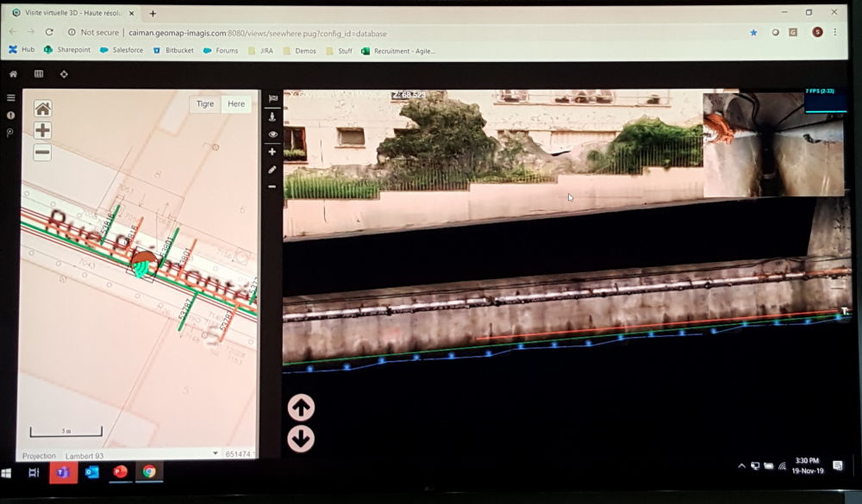Image resolution: width=862 pixels, height=504 pixels.
Task: Click the crosshair locate icon
Action: 65,74
